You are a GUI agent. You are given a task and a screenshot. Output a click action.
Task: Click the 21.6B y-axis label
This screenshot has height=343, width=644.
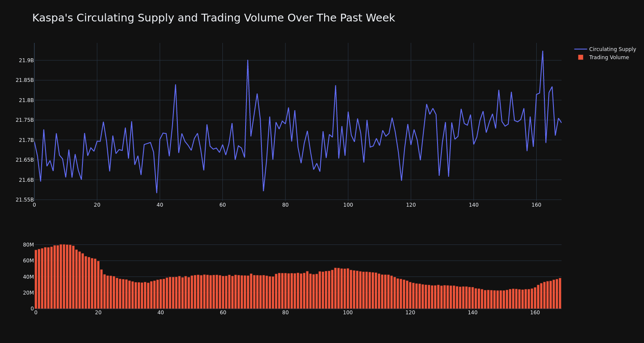[x=26, y=180]
